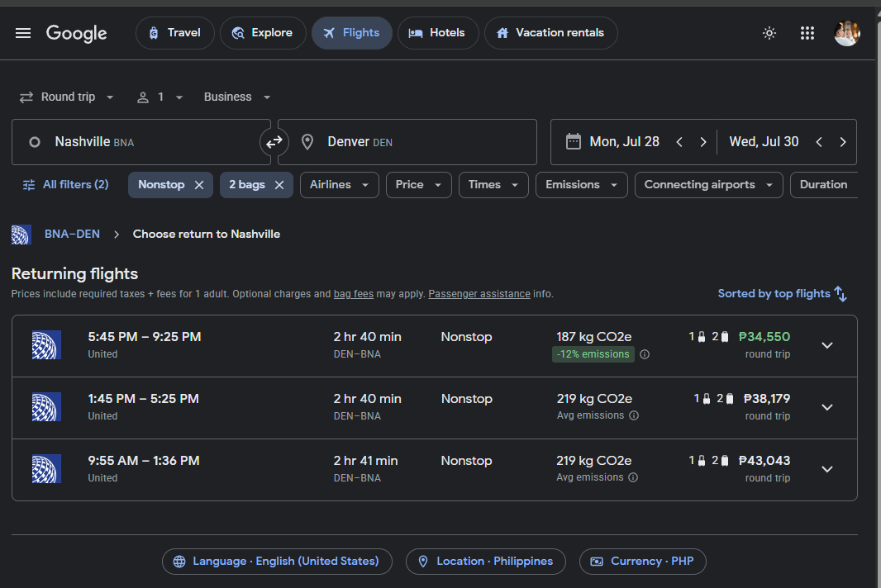Select the Flights tab
Viewport: 881px width, 588px height.
[352, 33]
